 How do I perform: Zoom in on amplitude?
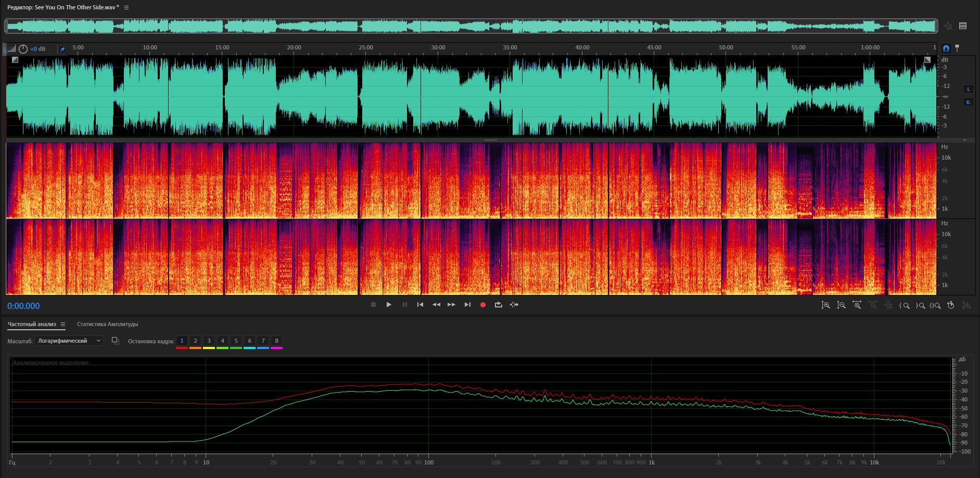click(x=825, y=305)
